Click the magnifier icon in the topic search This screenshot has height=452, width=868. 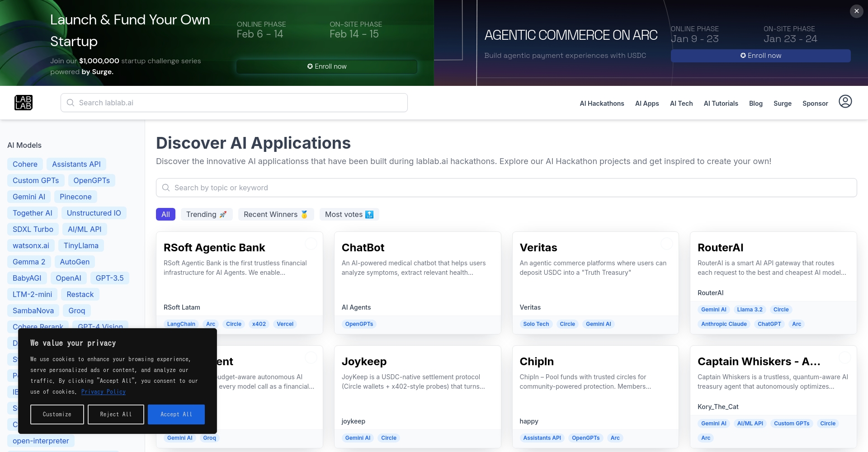166,188
